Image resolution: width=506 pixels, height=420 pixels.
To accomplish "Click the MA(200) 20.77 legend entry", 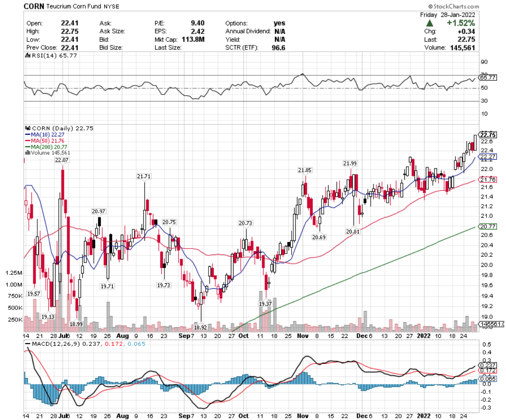I will (x=46, y=147).
